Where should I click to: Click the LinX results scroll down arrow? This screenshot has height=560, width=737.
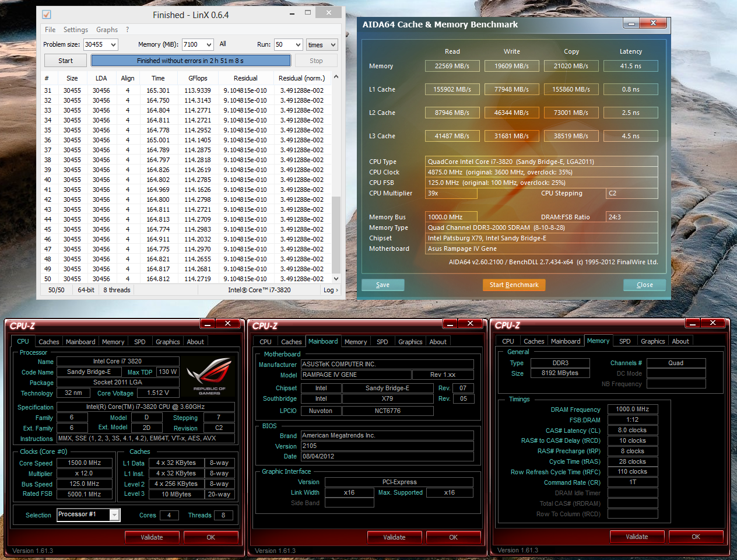coord(336,279)
